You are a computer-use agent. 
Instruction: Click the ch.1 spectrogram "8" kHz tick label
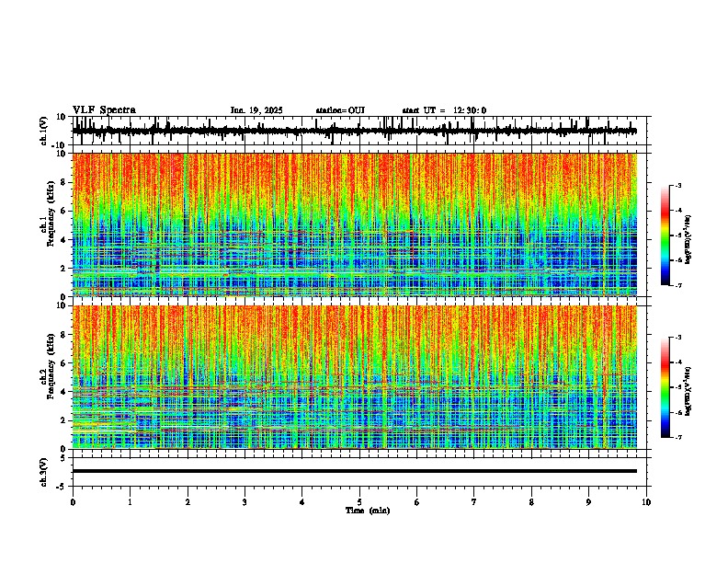point(64,182)
